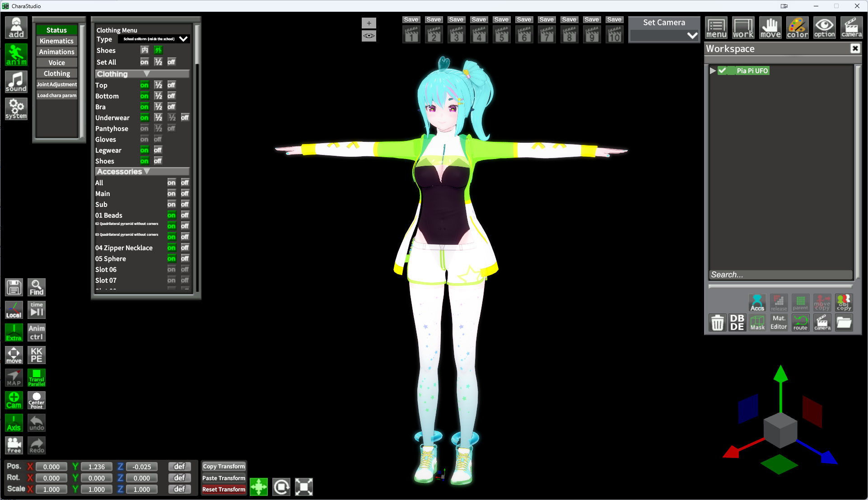Open the Mat. Editor tool

779,322
